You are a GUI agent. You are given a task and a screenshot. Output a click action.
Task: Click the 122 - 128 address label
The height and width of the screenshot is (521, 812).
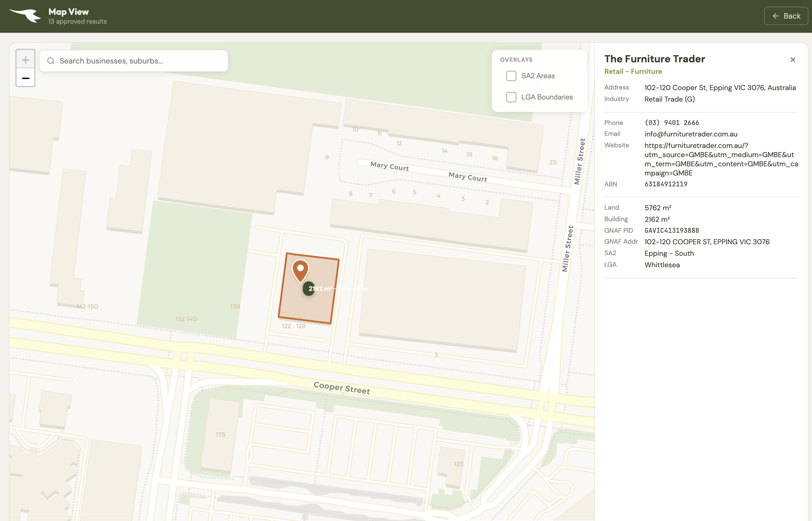point(294,326)
